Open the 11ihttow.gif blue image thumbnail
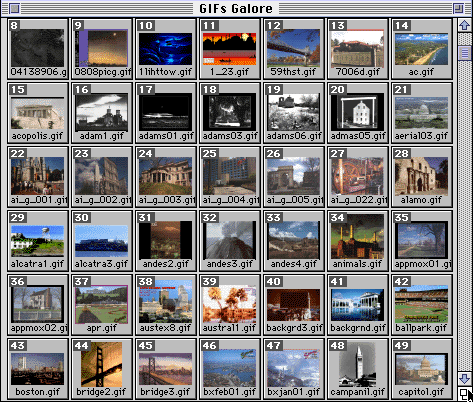 click(166, 49)
